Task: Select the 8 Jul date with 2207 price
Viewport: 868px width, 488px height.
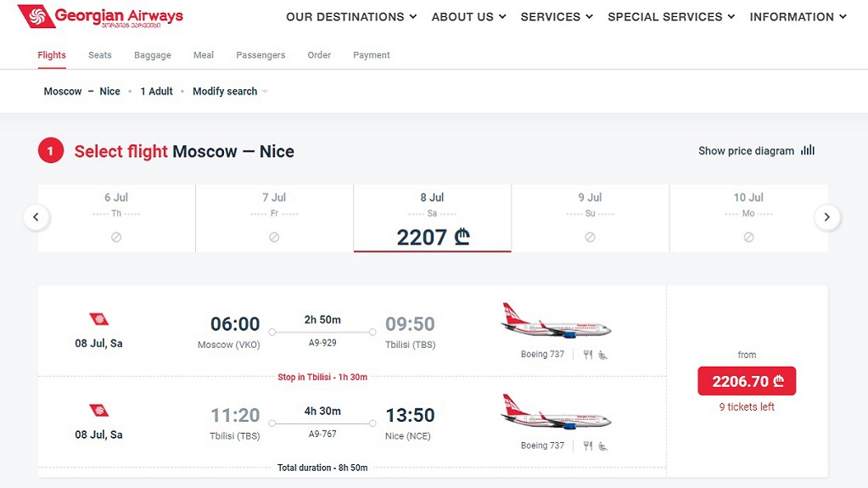Action: tap(433, 218)
